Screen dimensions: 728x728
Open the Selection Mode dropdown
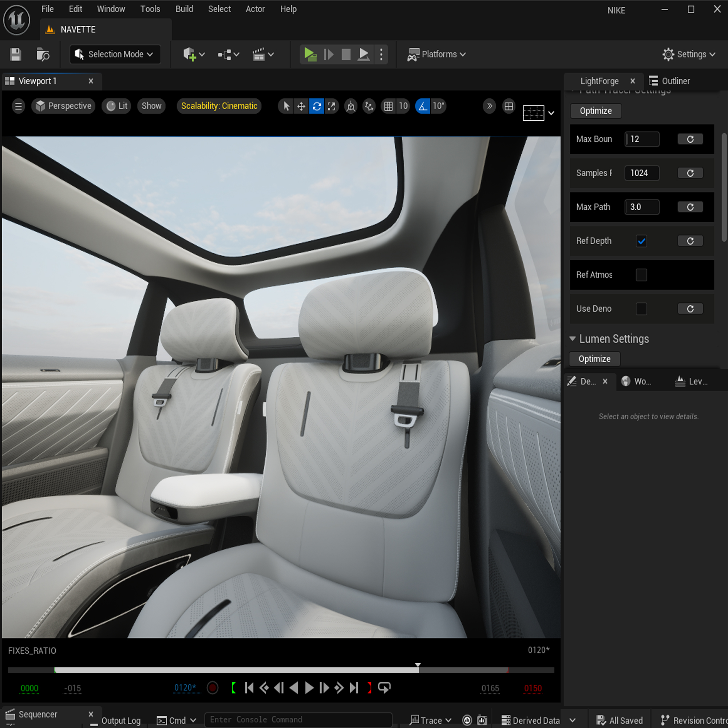click(x=115, y=54)
